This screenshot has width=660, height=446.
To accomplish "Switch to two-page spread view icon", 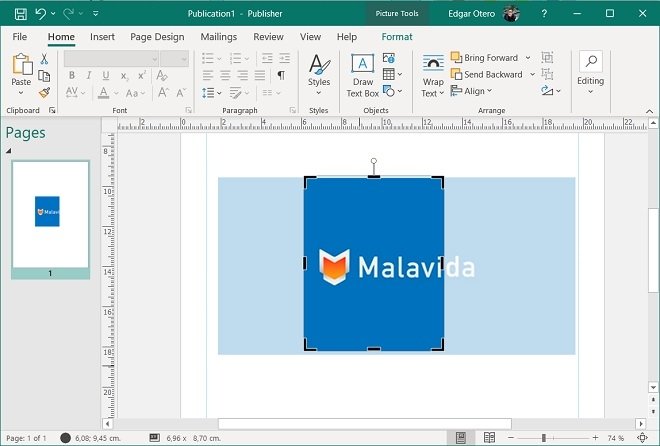I will (x=489, y=438).
